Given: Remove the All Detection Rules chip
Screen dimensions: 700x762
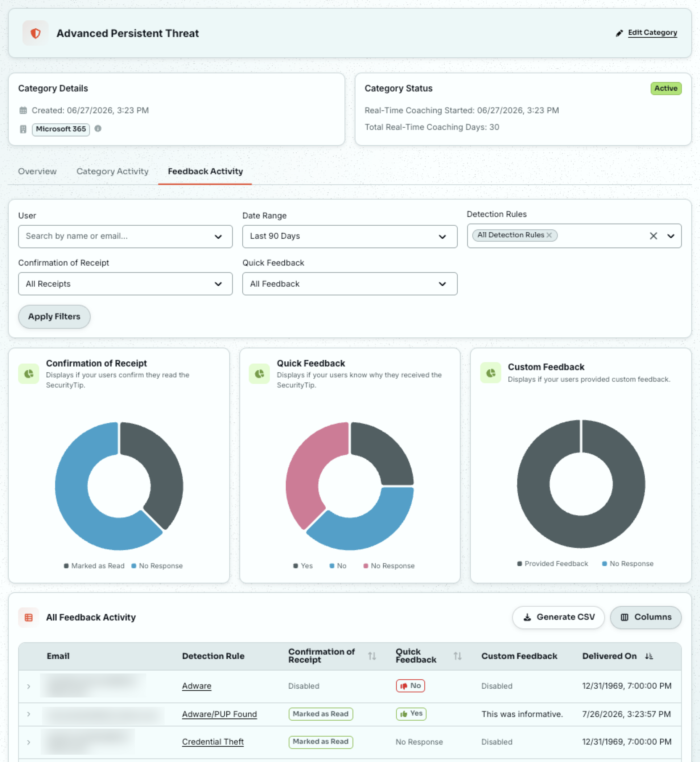Looking at the screenshot, I should point(549,235).
